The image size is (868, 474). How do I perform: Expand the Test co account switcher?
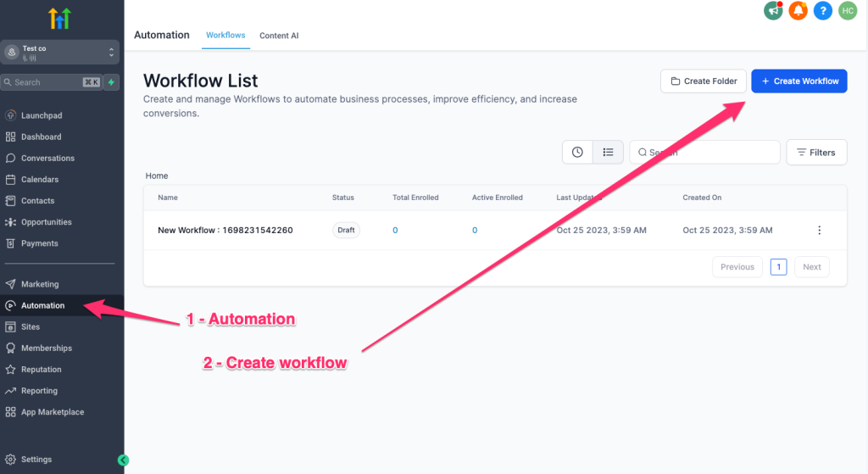point(60,52)
